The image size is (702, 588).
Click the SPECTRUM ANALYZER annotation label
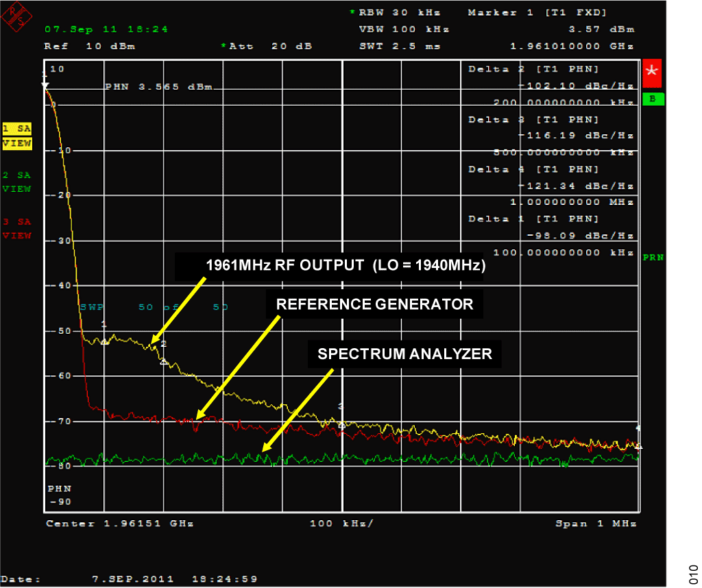click(x=404, y=354)
